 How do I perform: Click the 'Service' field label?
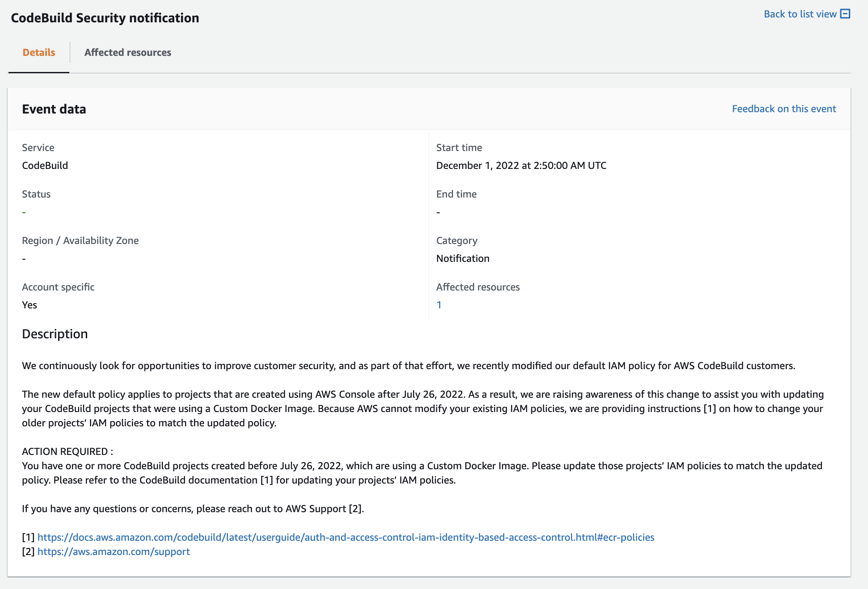pyautogui.click(x=38, y=147)
